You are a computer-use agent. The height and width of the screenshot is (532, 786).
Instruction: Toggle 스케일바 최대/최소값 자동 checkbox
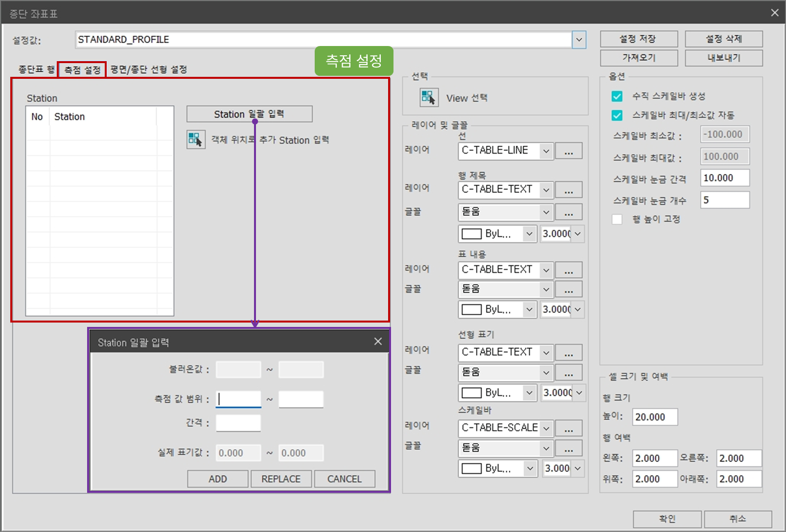[617, 116]
